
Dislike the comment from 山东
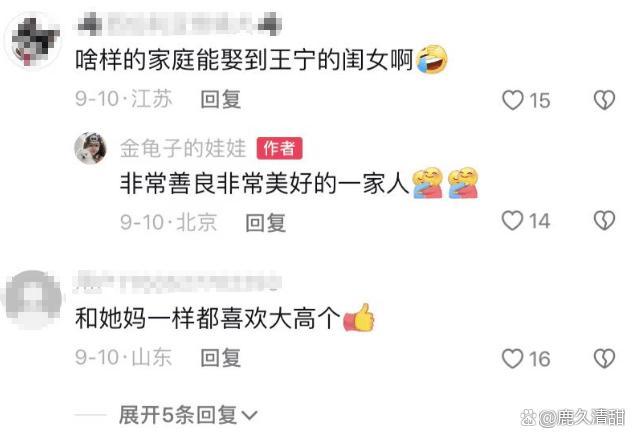[604, 358]
